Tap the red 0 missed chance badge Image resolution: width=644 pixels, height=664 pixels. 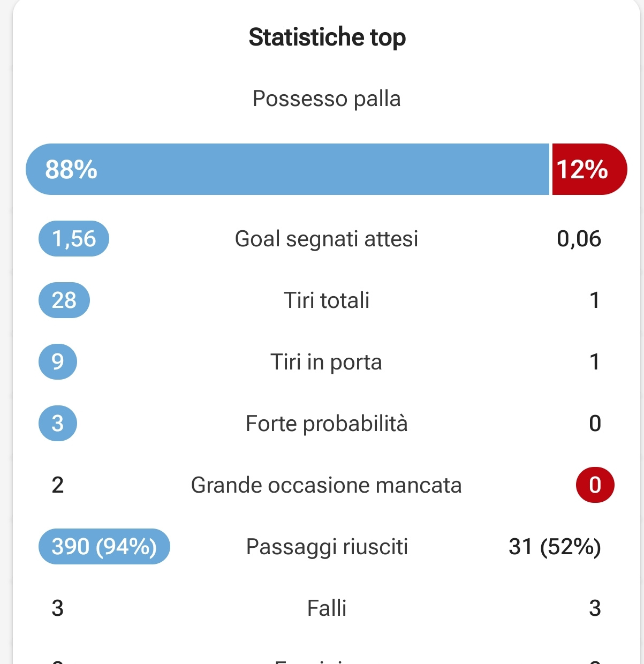pos(595,485)
